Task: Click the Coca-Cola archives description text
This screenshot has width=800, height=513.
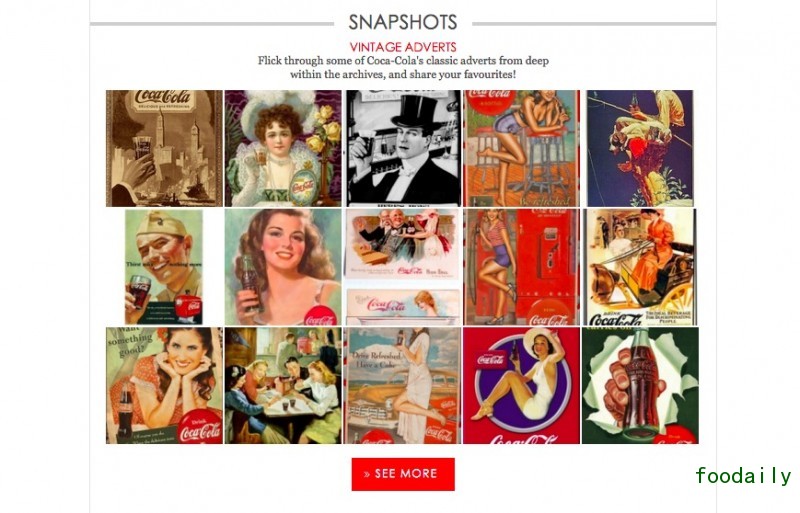Action: tap(403, 67)
